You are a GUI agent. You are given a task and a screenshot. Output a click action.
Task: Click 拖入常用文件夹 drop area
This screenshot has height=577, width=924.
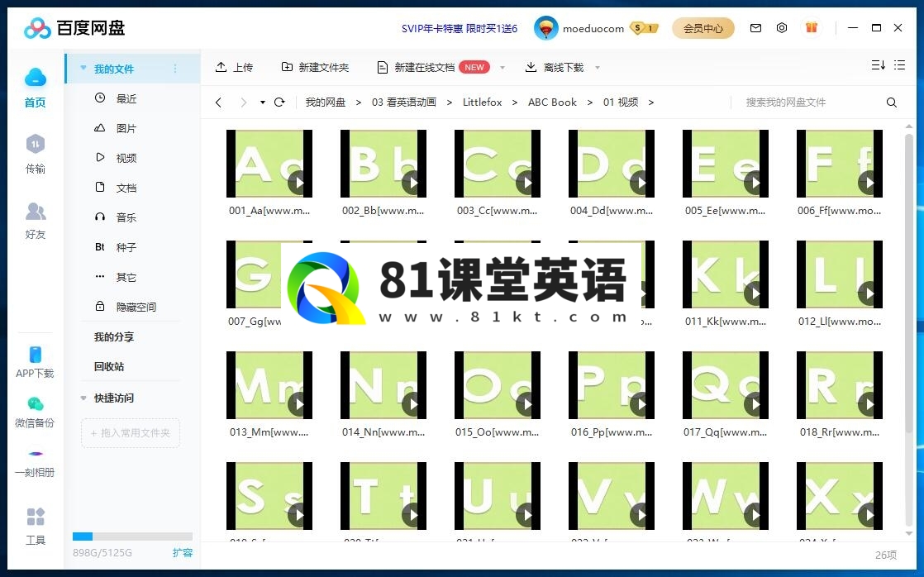(131, 433)
